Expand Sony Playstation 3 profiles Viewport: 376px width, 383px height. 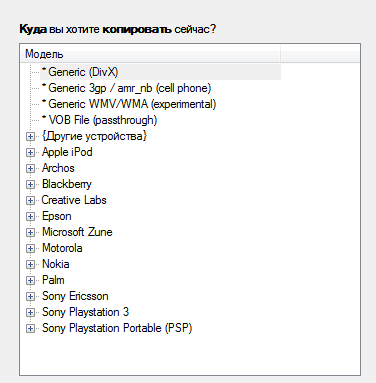click(x=30, y=312)
